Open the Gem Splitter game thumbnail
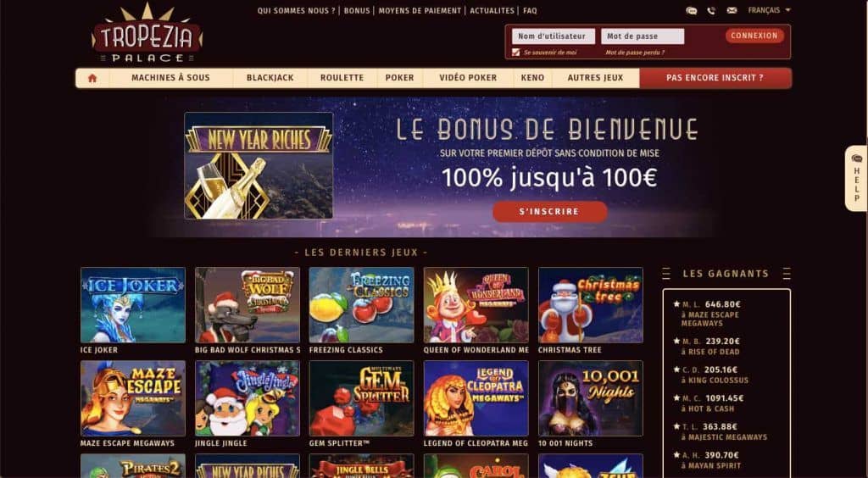The image size is (868, 478). click(x=361, y=398)
